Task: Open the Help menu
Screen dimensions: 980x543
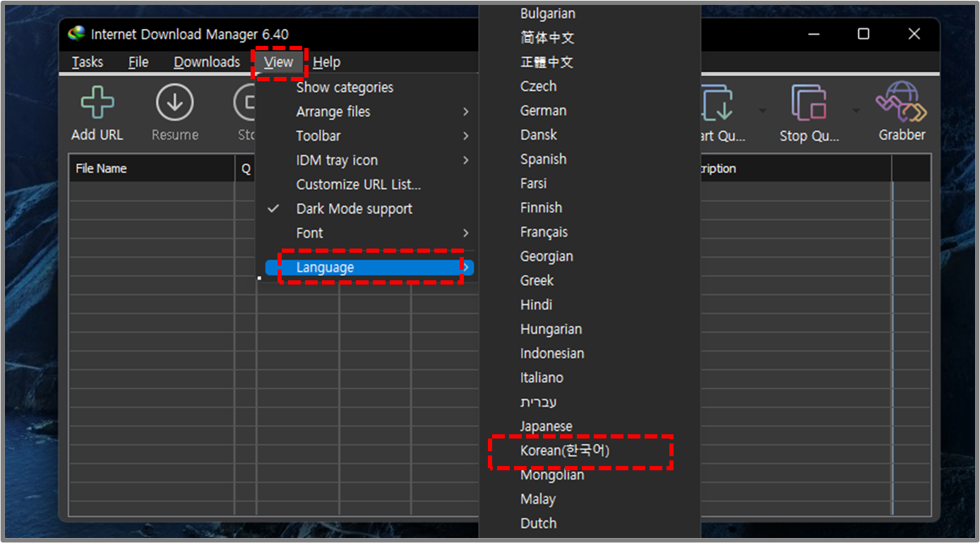Action: pyautogui.click(x=326, y=62)
